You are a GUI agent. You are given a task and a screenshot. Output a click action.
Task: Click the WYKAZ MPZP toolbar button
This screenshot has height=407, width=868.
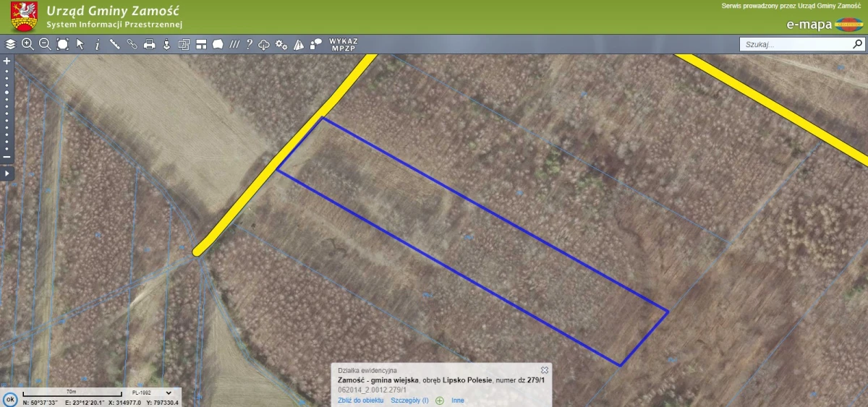(x=343, y=44)
